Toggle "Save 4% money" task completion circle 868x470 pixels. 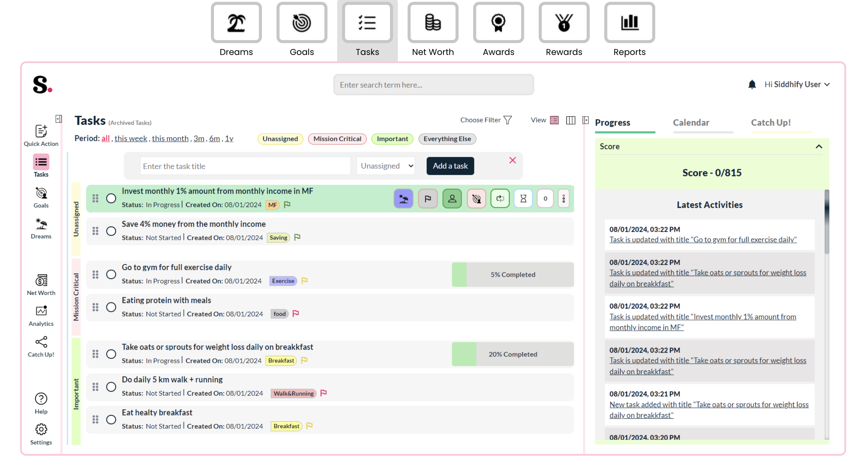coord(111,231)
